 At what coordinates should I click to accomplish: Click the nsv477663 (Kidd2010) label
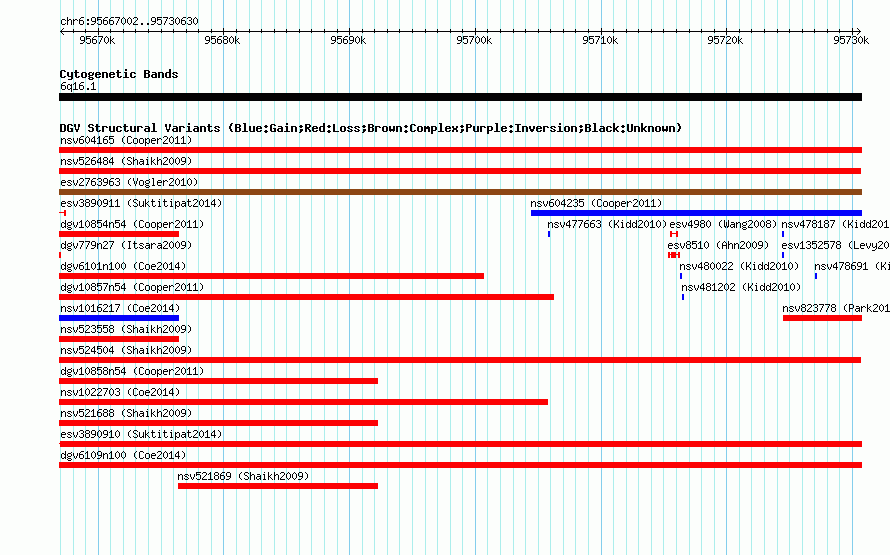(x=607, y=224)
